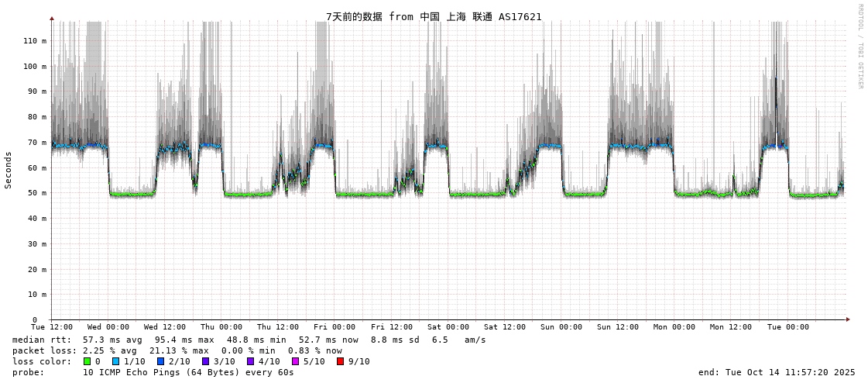Screen dimensions: 868x383
Task: Click the 2/10 blue loss swatch
Action: pyautogui.click(x=160, y=361)
